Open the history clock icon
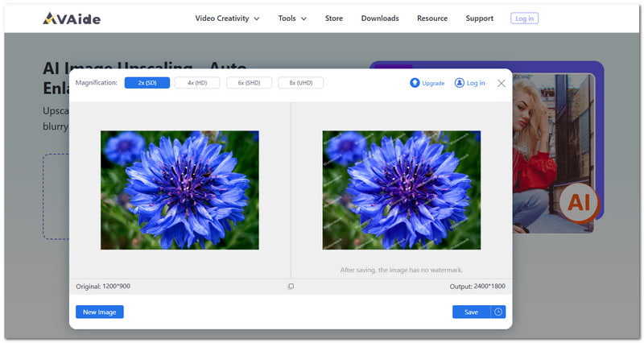 [x=498, y=312]
